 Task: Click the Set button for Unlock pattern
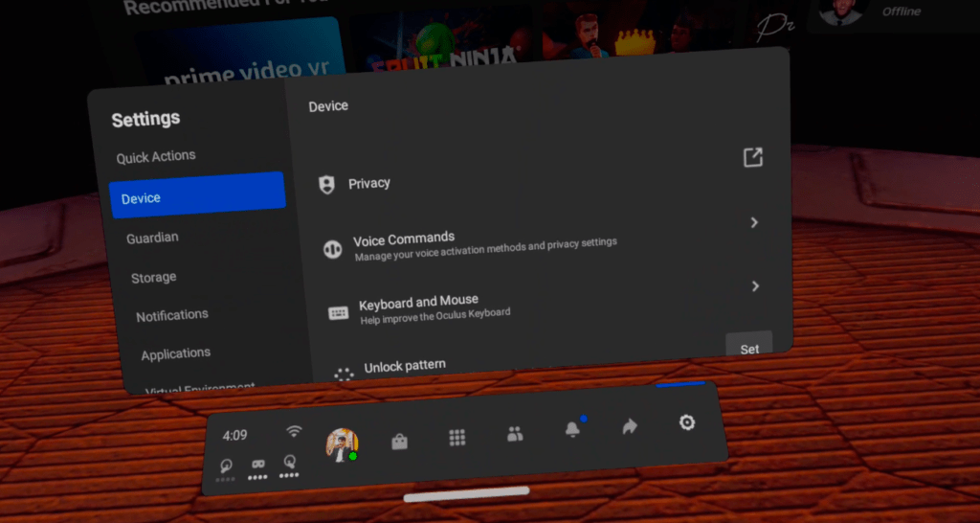(x=749, y=347)
